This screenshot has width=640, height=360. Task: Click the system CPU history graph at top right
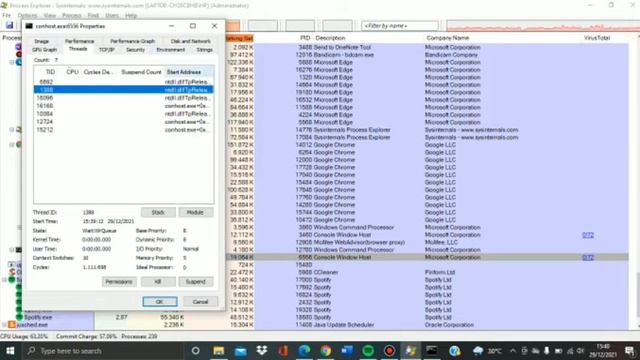[543, 26]
